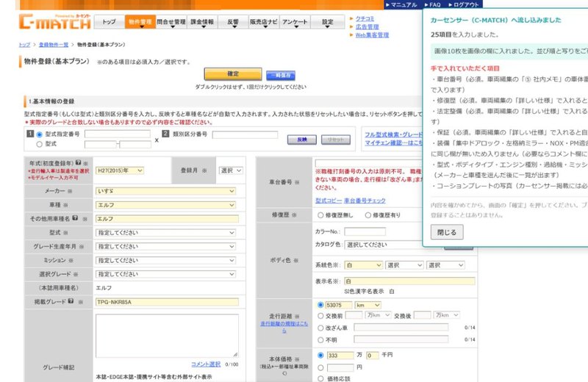
Task: Open the トップ menu tab
Action: click(x=109, y=22)
